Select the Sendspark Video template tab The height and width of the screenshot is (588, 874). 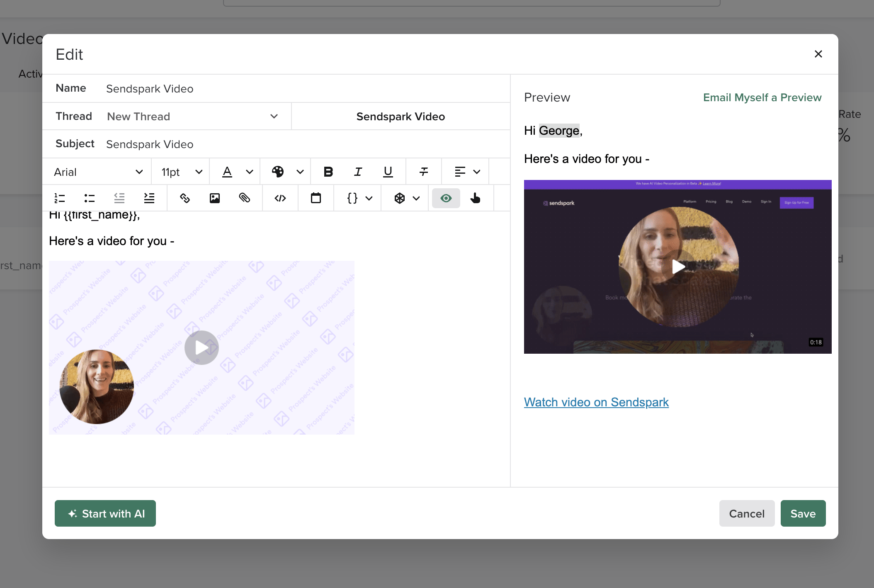[401, 117]
